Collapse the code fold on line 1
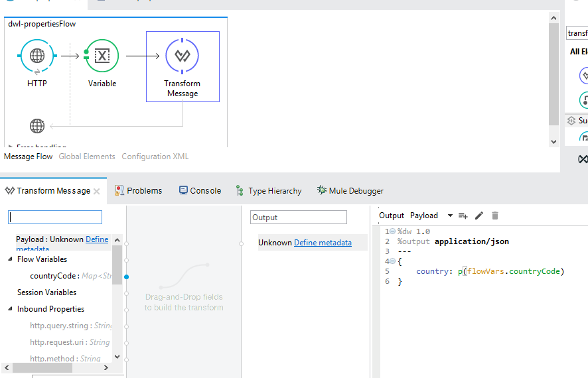 point(392,231)
